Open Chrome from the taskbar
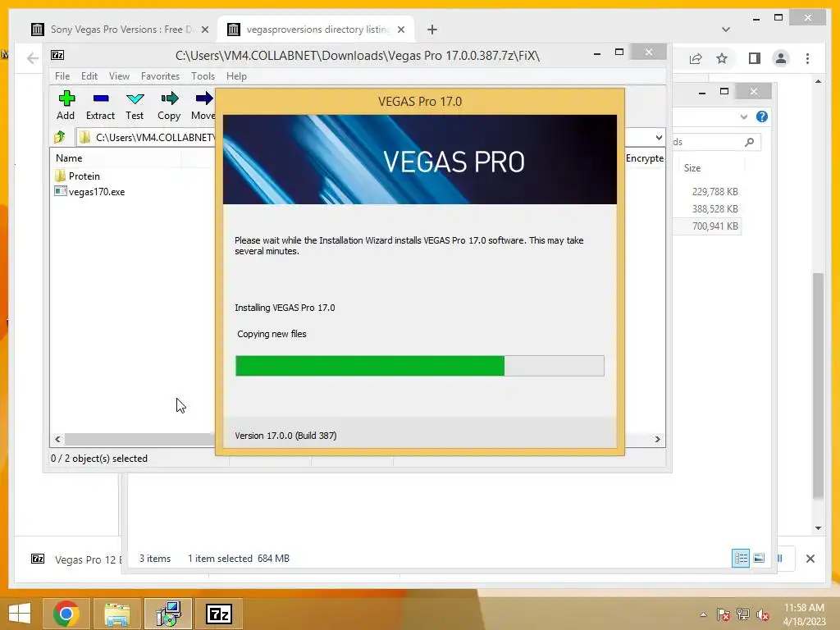The height and width of the screenshot is (630, 840). pyautogui.click(x=66, y=614)
